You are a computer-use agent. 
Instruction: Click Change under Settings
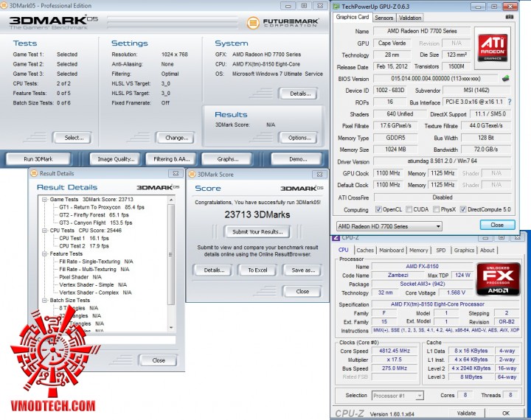click(x=176, y=138)
